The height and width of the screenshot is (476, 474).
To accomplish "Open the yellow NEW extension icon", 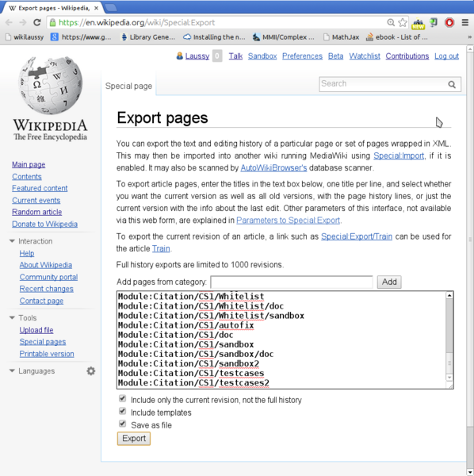I will (x=419, y=23).
